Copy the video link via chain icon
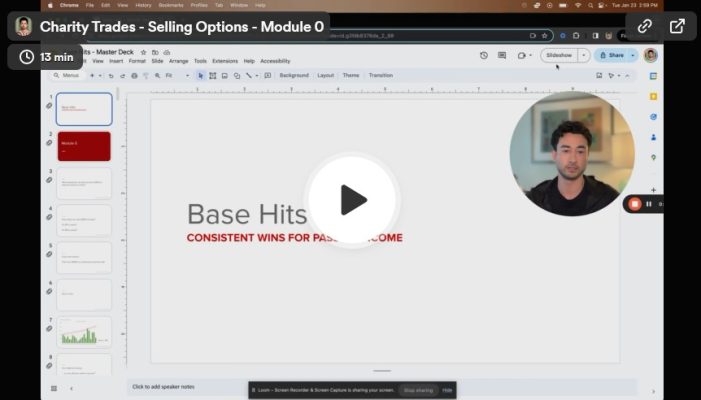Viewport: 701px width, 400px height. [x=645, y=26]
